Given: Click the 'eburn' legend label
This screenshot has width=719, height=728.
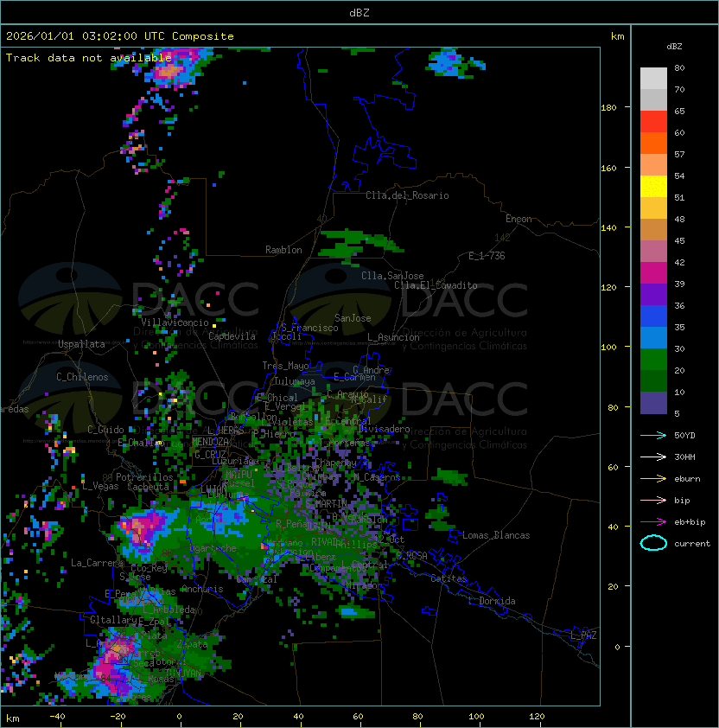Looking at the screenshot, I should coord(687,479).
